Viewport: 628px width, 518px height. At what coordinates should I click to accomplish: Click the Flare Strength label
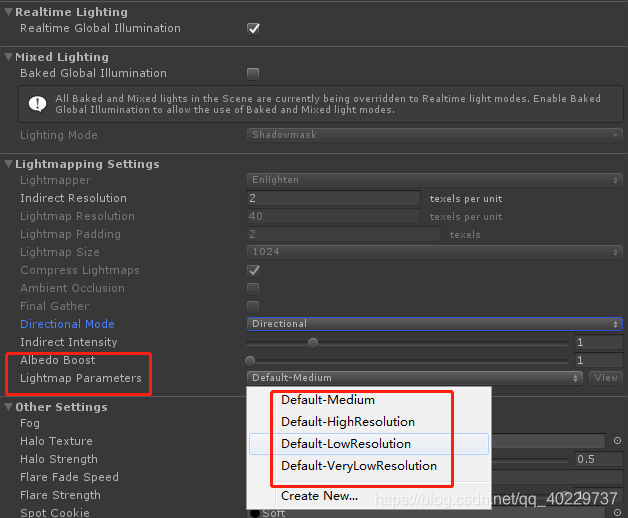tap(60, 495)
